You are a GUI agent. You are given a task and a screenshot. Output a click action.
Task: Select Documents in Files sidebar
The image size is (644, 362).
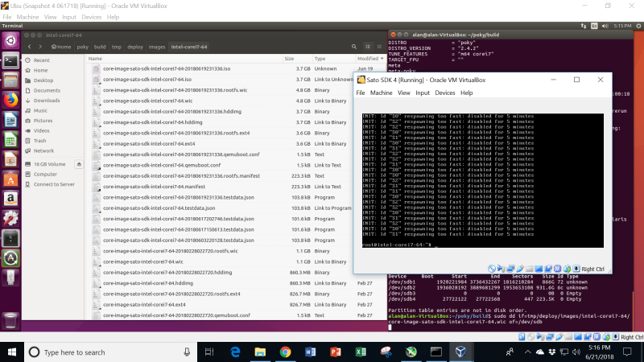click(x=47, y=90)
